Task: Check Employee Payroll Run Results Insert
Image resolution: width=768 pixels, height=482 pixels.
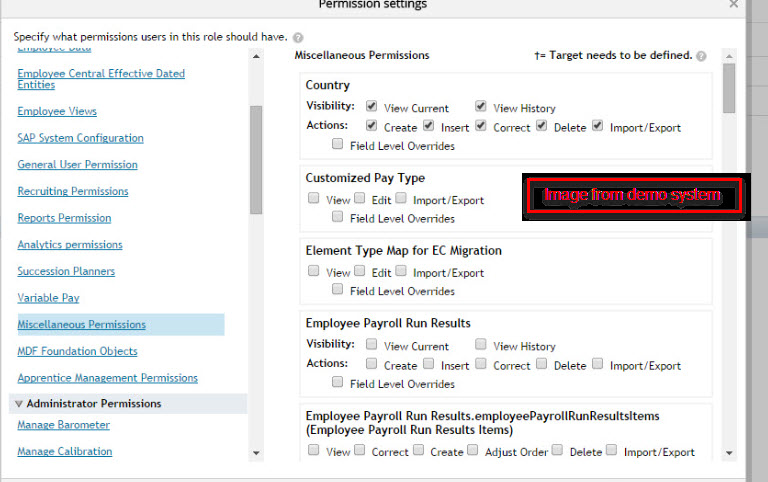Action: [x=429, y=363]
